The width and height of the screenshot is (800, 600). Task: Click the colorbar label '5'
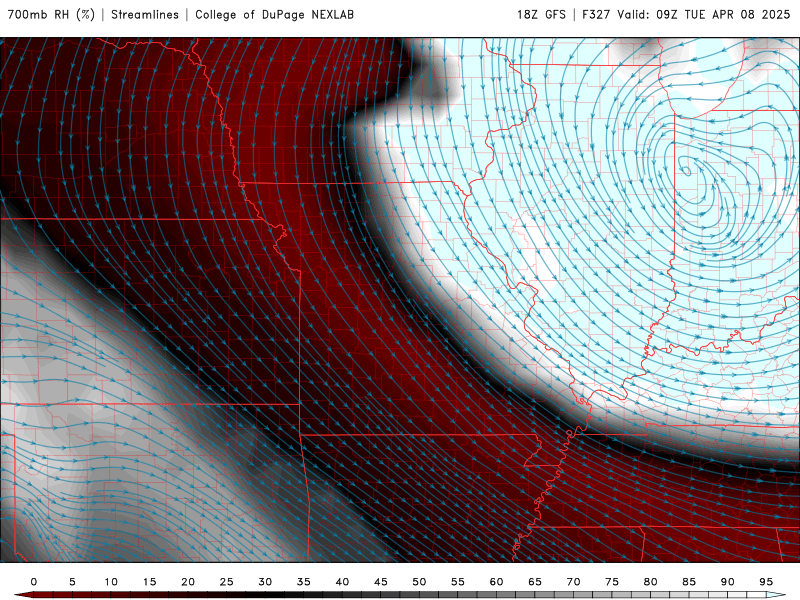click(72, 582)
